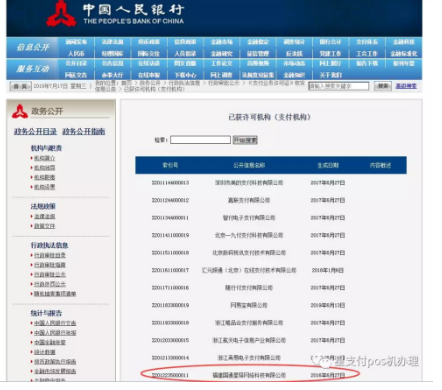Image resolution: width=442 pixels, height=390 pixels.
Task: Click the 开始搜索 button next to 检索 field
Action: 245,140
